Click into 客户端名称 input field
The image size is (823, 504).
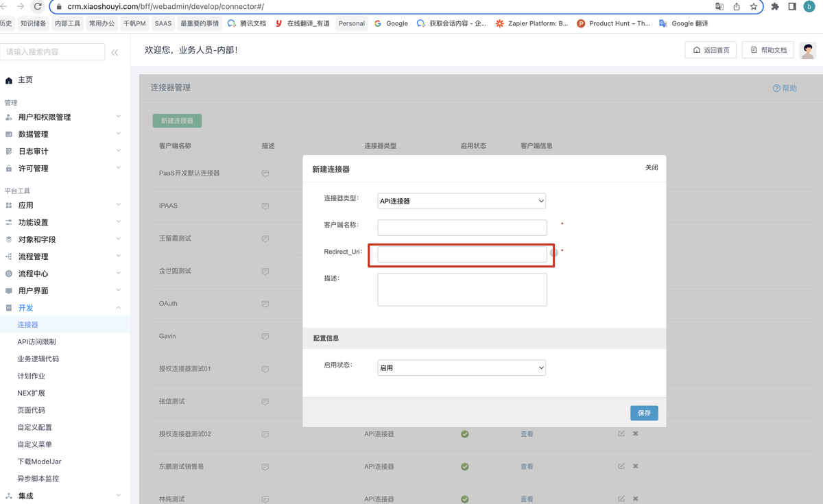click(x=462, y=228)
